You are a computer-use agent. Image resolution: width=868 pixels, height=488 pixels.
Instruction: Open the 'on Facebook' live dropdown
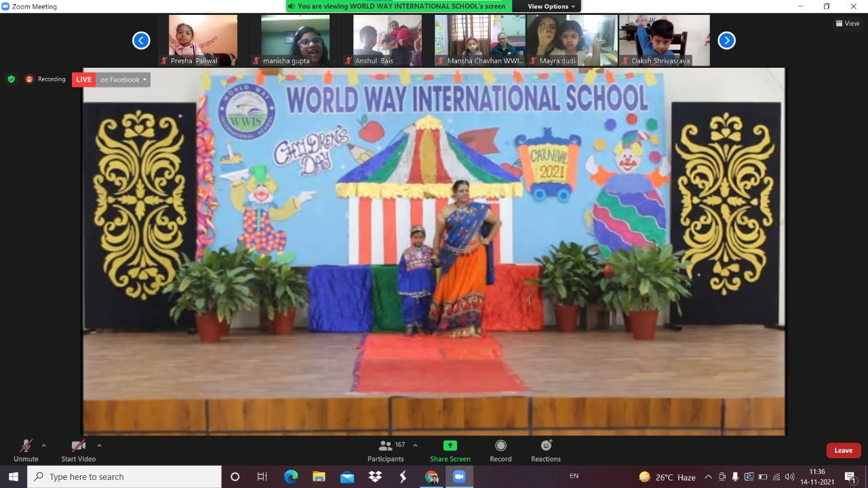tap(123, 79)
